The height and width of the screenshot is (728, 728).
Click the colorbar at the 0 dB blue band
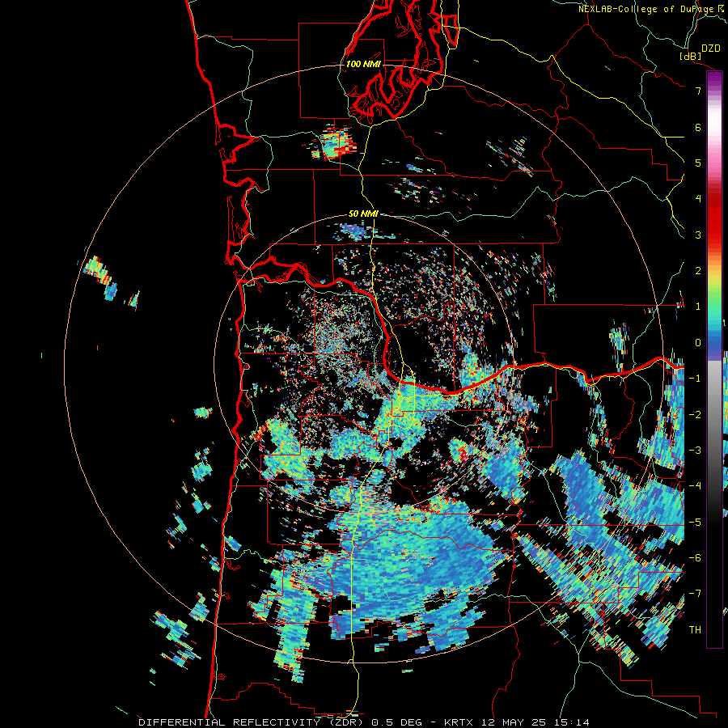coord(714,343)
